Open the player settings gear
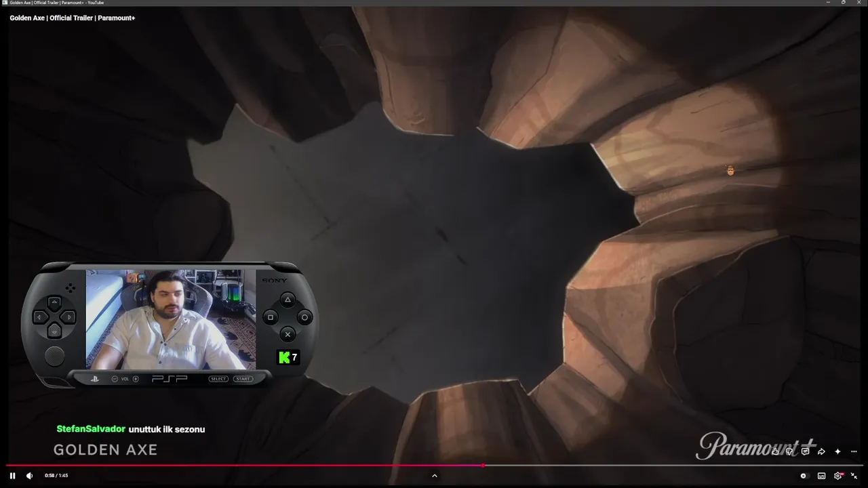868x488 pixels. (x=838, y=476)
